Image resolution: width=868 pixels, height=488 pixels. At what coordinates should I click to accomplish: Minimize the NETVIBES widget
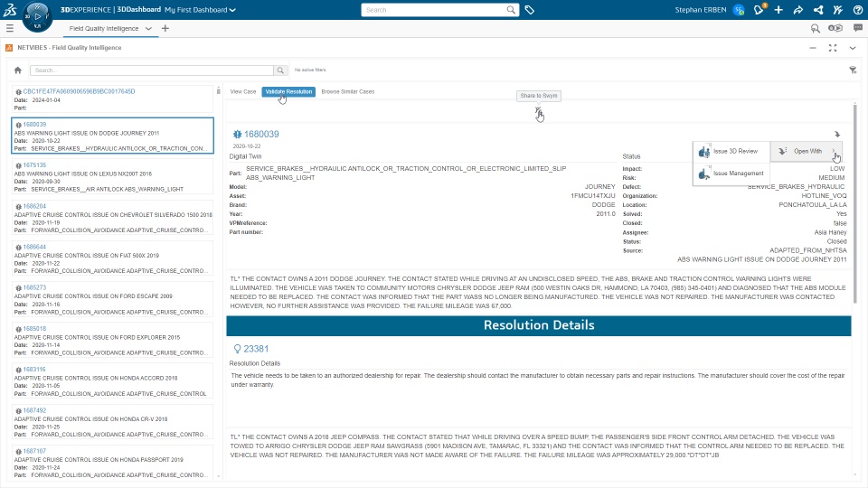[813, 48]
